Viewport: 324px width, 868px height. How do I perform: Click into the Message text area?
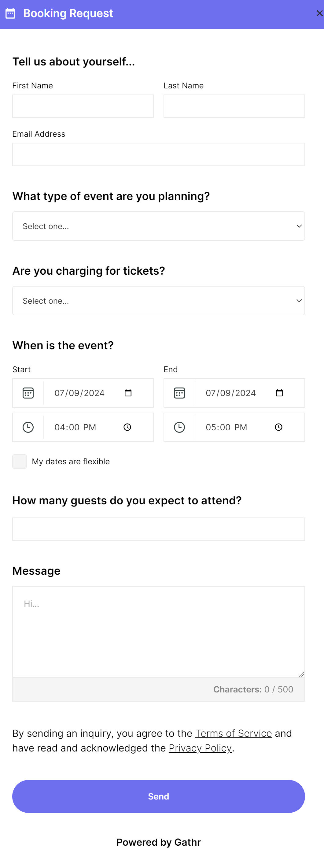point(159,632)
